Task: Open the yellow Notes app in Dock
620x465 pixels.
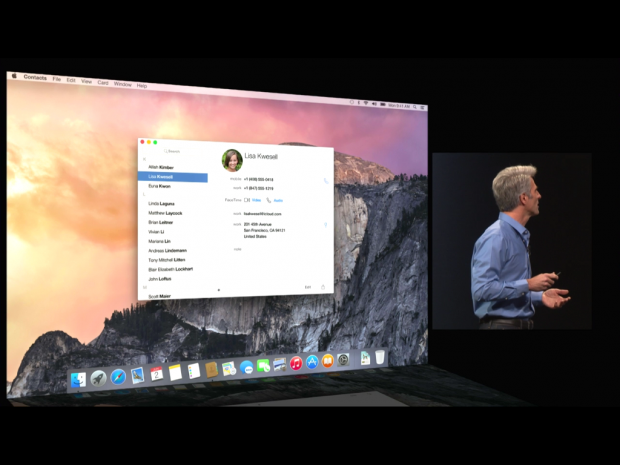Action: tap(175, 372)
